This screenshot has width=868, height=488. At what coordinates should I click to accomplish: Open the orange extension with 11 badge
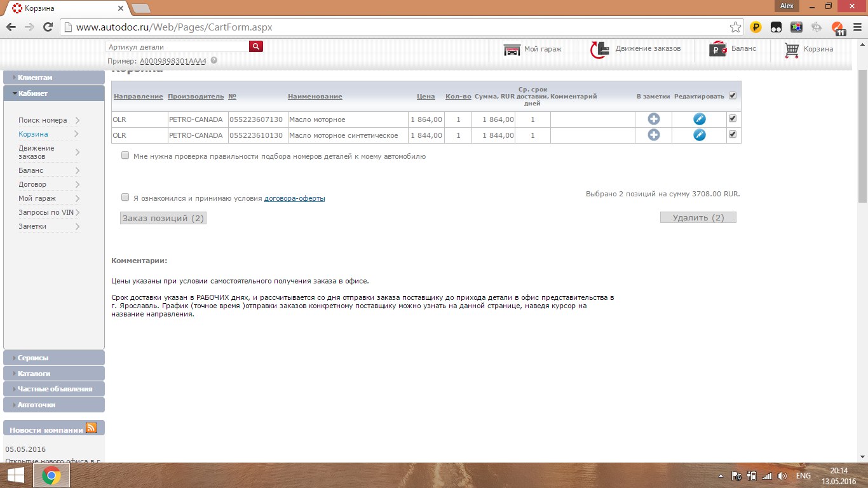click(x=837, y=28)
